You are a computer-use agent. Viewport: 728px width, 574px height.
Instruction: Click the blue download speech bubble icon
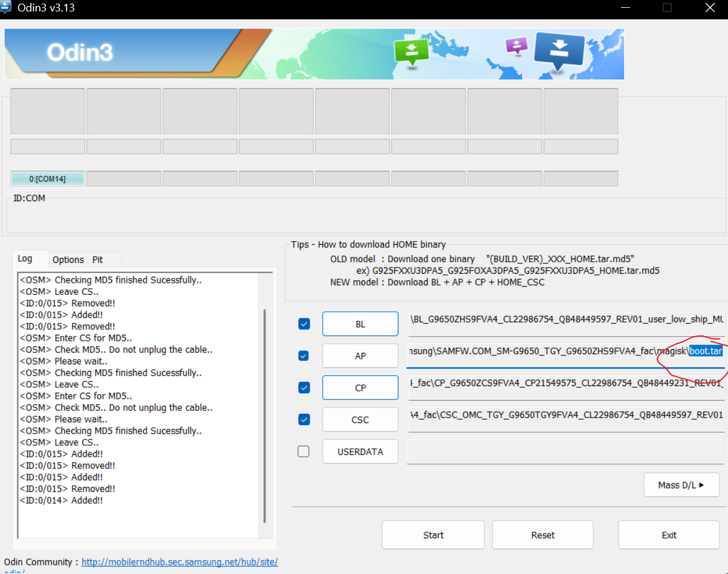point(559,53)
